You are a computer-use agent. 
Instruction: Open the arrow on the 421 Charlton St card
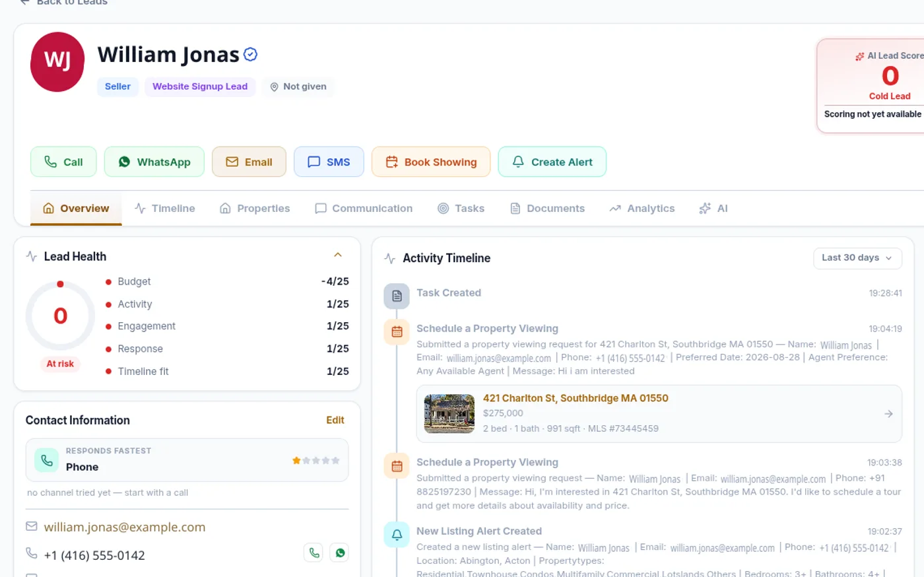pos(888,414)
